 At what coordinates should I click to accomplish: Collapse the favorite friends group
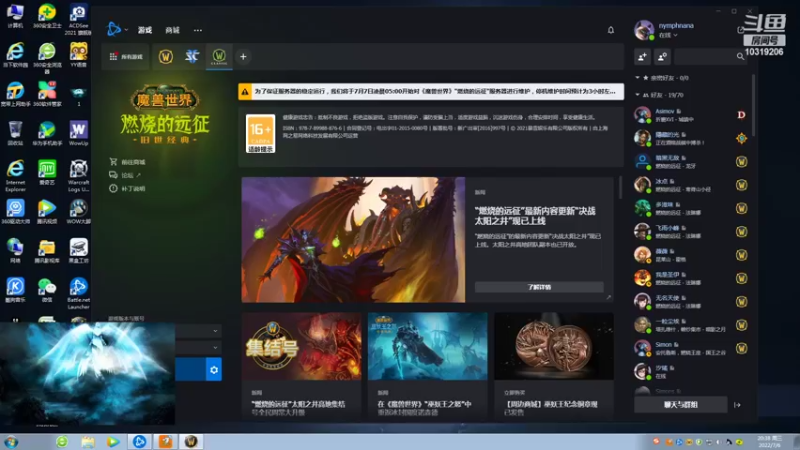[x=637, y=78]
